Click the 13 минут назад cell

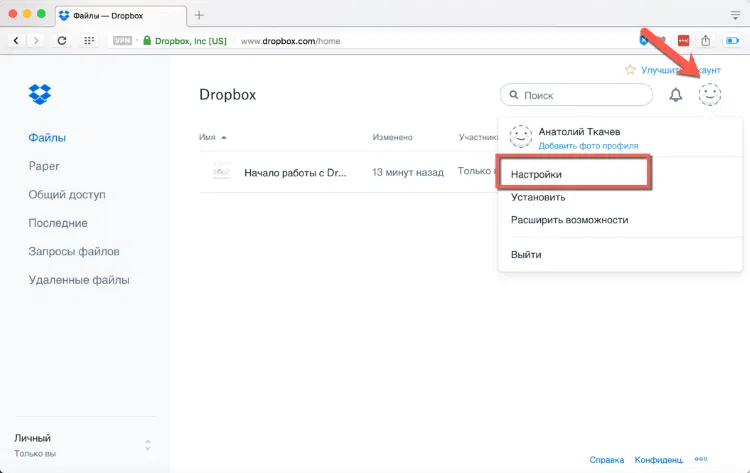408,172
